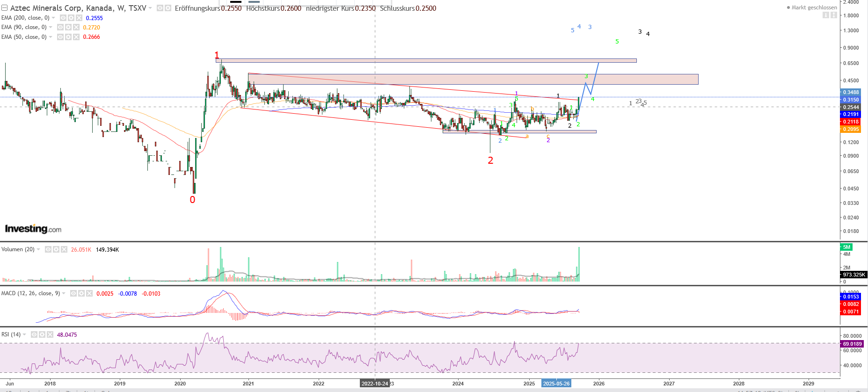Expand the Volumen (20) dropdown arrow
The image size is (868, 392).
(x=39, y=249)
